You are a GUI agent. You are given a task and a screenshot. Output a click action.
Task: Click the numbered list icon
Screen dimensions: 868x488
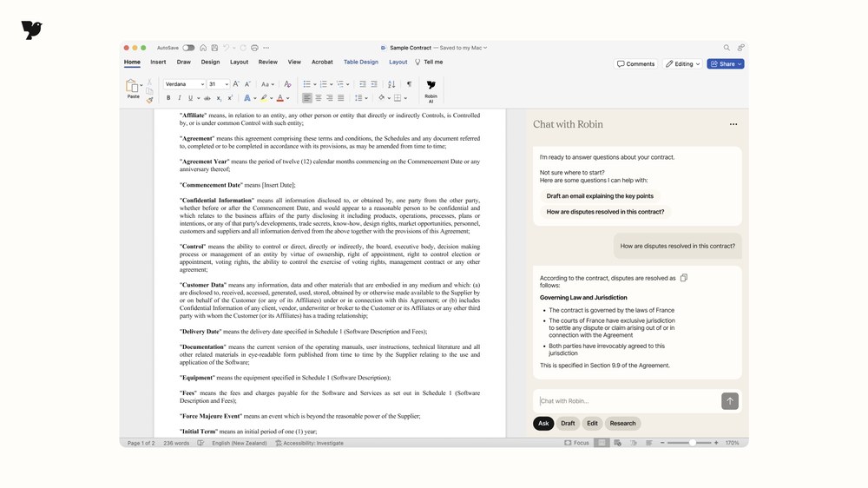coord(323,84)
